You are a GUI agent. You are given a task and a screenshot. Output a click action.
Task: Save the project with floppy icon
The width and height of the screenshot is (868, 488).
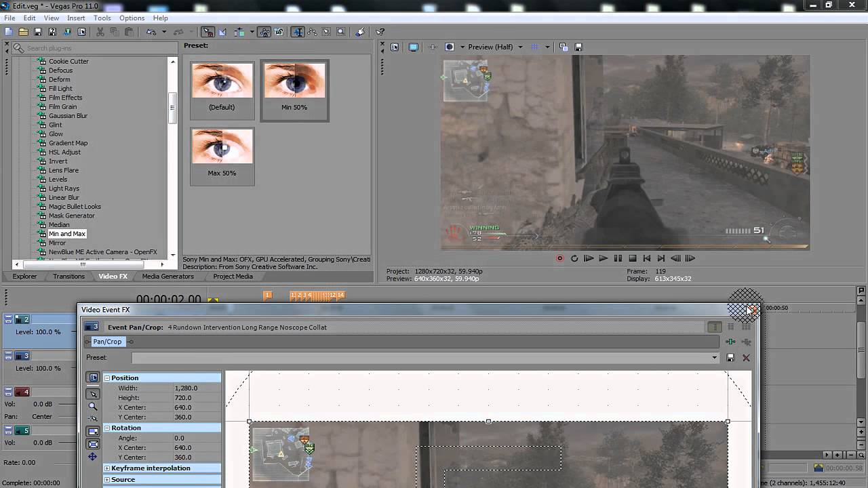click(38, 32)
